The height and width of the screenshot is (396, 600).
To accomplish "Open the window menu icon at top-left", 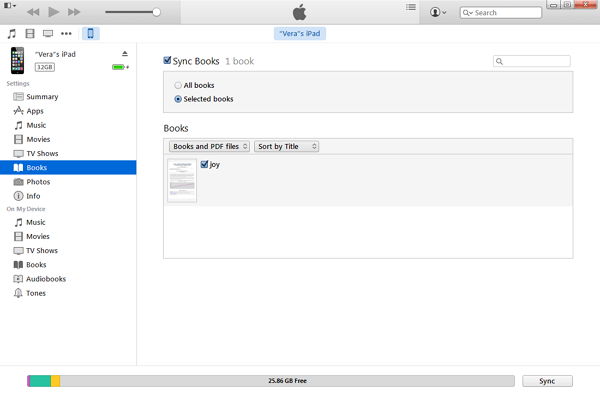I will (x=10, y=6).
